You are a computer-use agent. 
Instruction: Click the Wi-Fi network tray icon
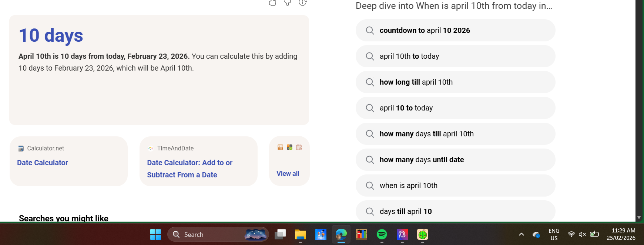571,234
